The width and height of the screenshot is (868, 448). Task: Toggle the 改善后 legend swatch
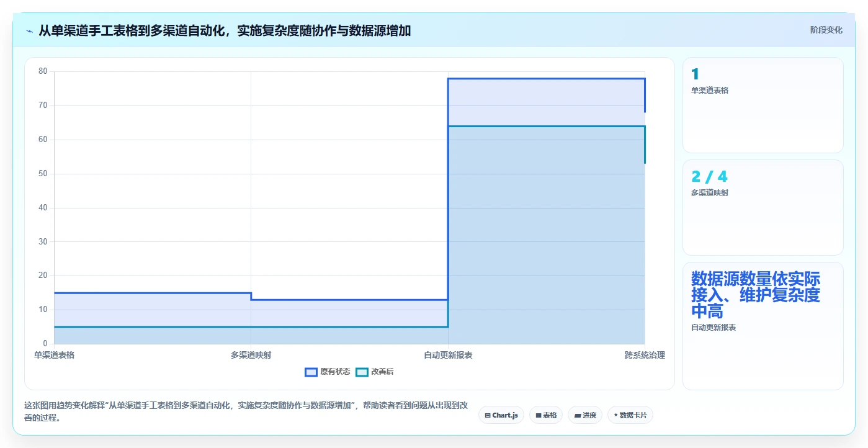(362, 372)
